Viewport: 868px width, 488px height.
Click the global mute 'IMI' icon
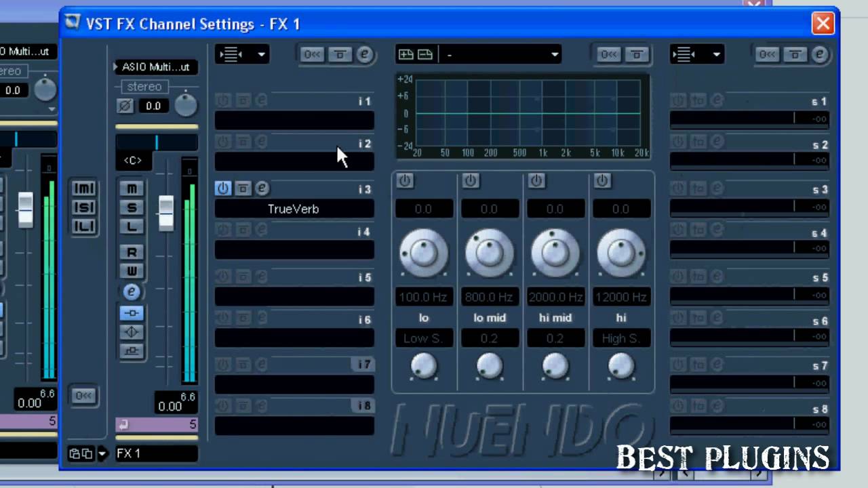coord(84,188)
